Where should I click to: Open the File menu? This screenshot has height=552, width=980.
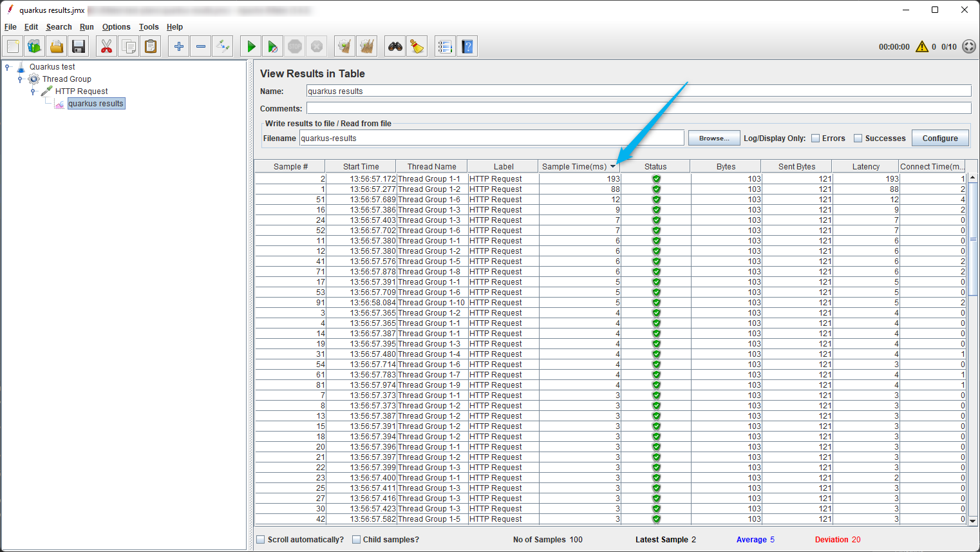point(10,27)
